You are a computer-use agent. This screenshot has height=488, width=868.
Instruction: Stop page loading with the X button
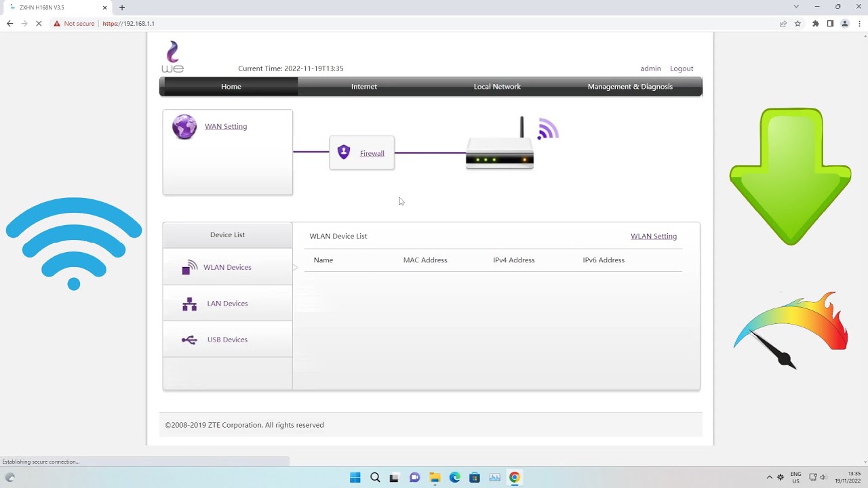tap(39, 23)
